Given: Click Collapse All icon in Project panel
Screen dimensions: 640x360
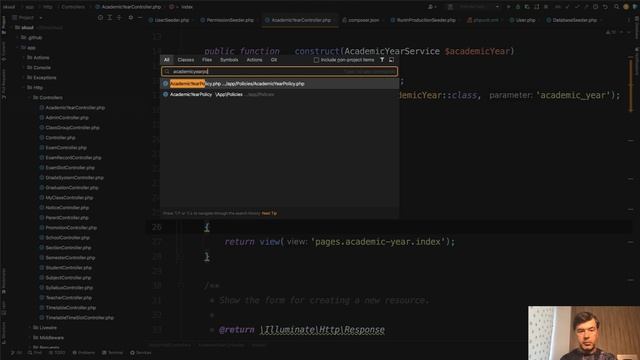Looking at the screenshot, I should [119, 18].
